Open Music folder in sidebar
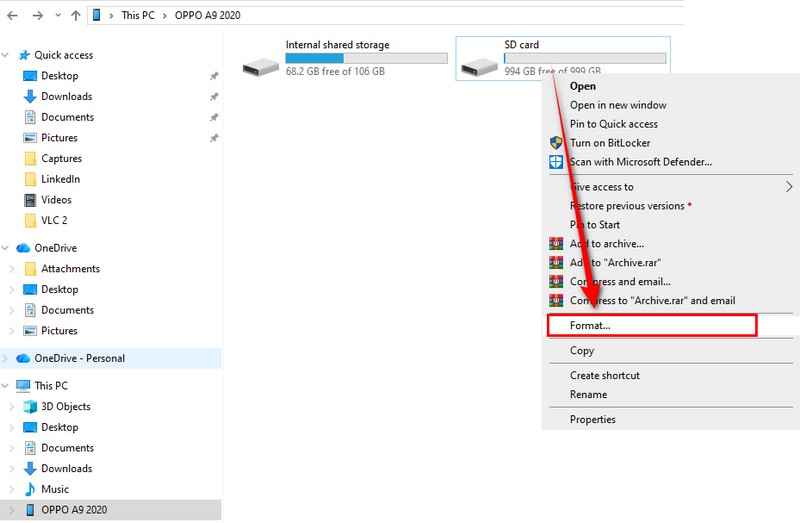The image size is (800, 523). [55, 489]
